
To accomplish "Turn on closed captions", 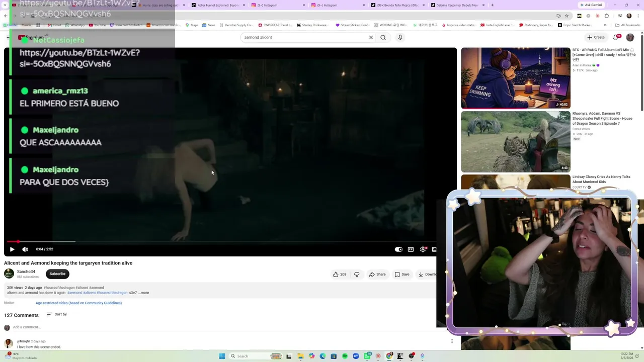I will (411, 249).
